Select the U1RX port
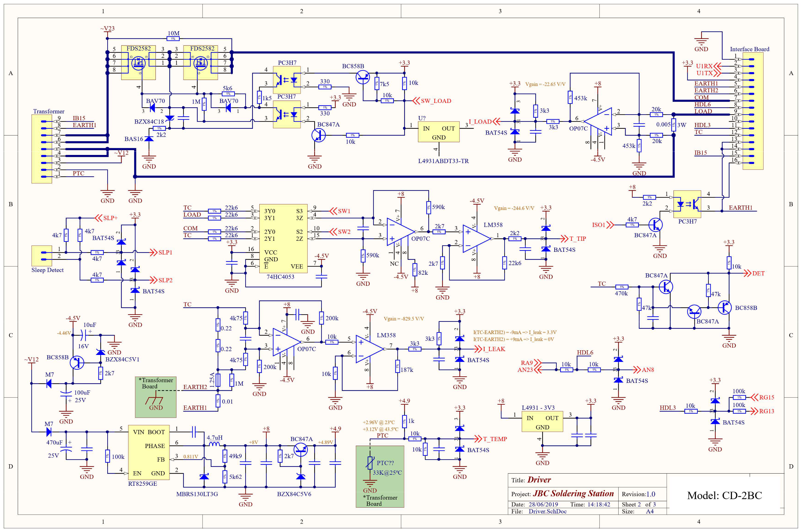Image resolution: width=802 pixels, height=532 pixels. pyautogui.click(x=709, y=66)
